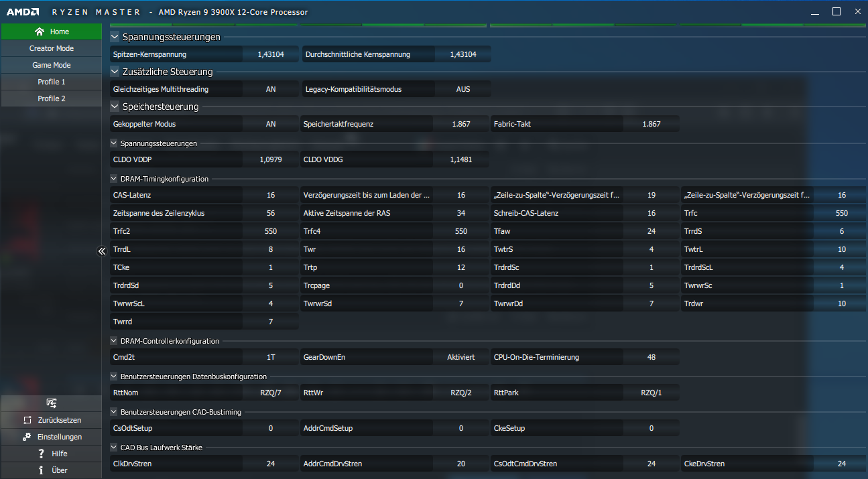Viewport: 868px width, 479px height.
Task: Collapse Benutzersteuerungen CAD-Bustiming section
Action: [114, 412]
